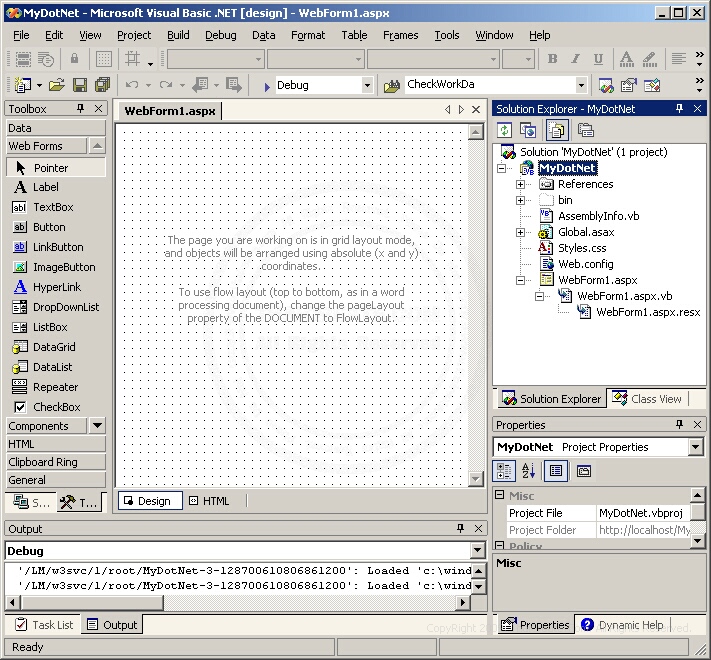This screenshot has width=711, height=660.
Task: Pin the Toolbox panel with pushpin
Action: pyautogui.click(x=80, y=108)
